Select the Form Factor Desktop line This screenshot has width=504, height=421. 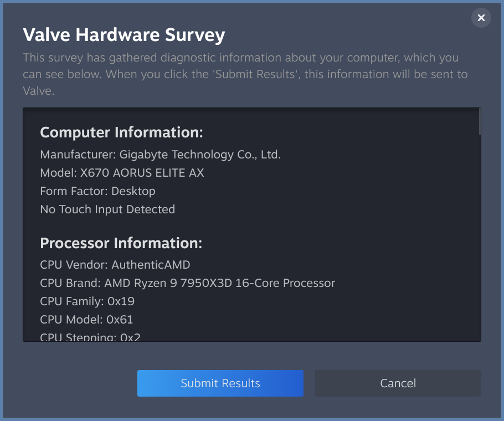(97, 191)
